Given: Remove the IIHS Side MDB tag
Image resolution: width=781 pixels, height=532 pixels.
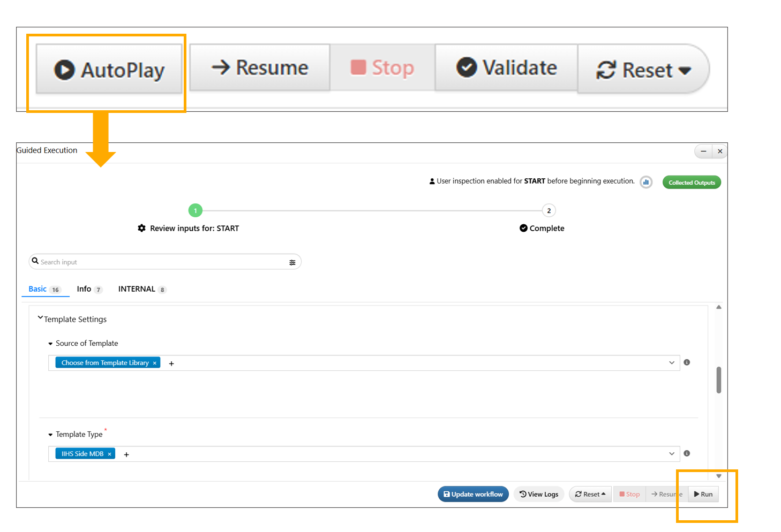Looking at the screenshot, I should 110,454.
